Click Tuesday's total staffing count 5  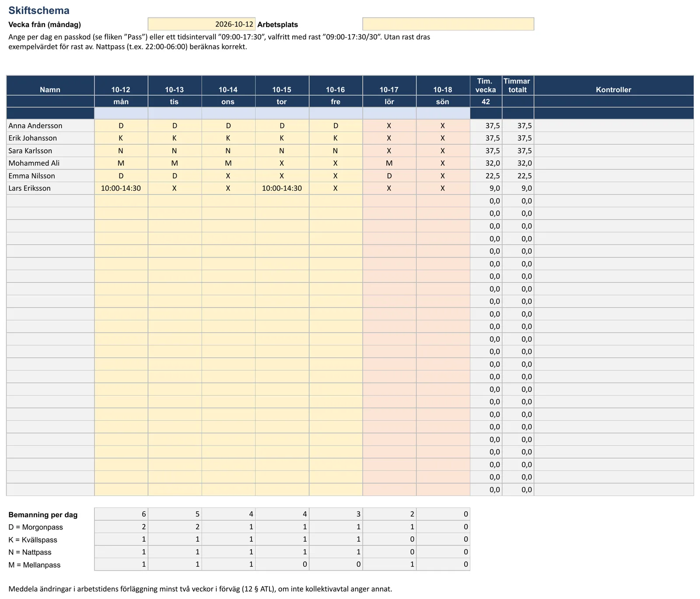(x=175, y=514)
